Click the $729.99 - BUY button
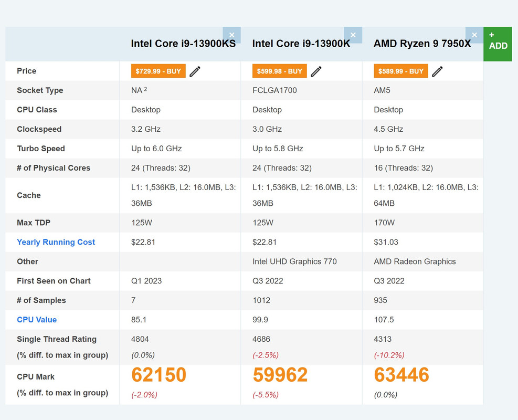 pos(158,71)
